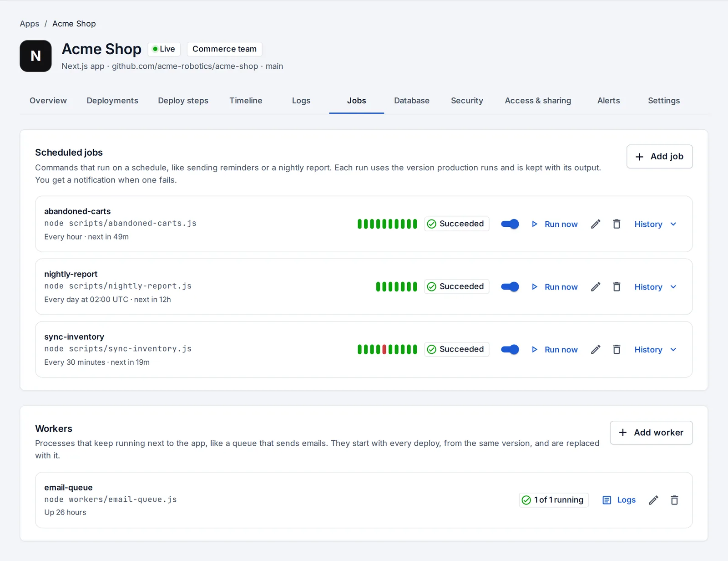This screenshot has width=728, height=561.
Task: Delete the nightly-report job via trash icon
Action: point(617,287)
